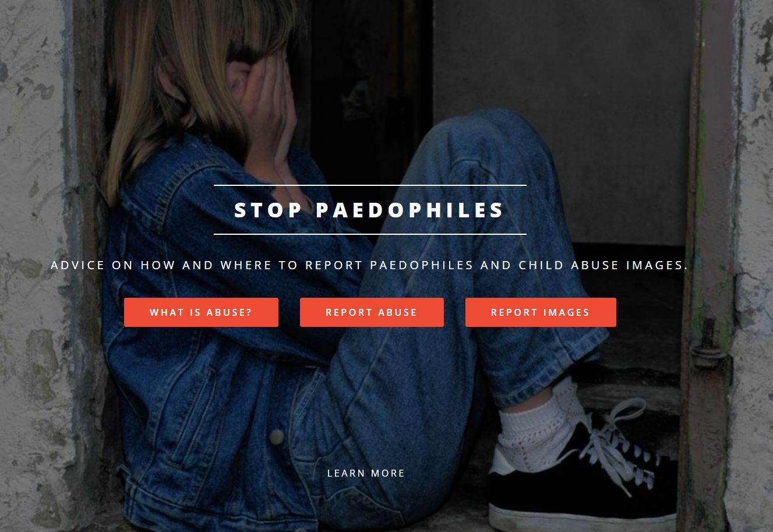Click the horizontal line below the title
Screen dimensions: 773x532
click(370, 234)
